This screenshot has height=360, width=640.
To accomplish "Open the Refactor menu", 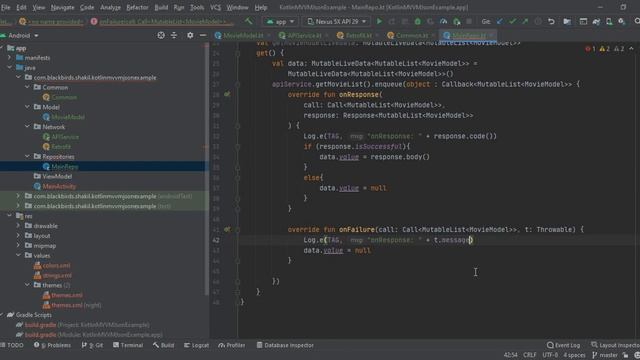I will click(x=138, y=7).
